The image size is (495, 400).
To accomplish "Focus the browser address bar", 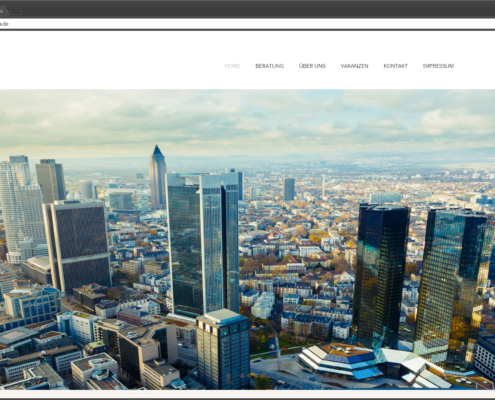I will (247, 24).
